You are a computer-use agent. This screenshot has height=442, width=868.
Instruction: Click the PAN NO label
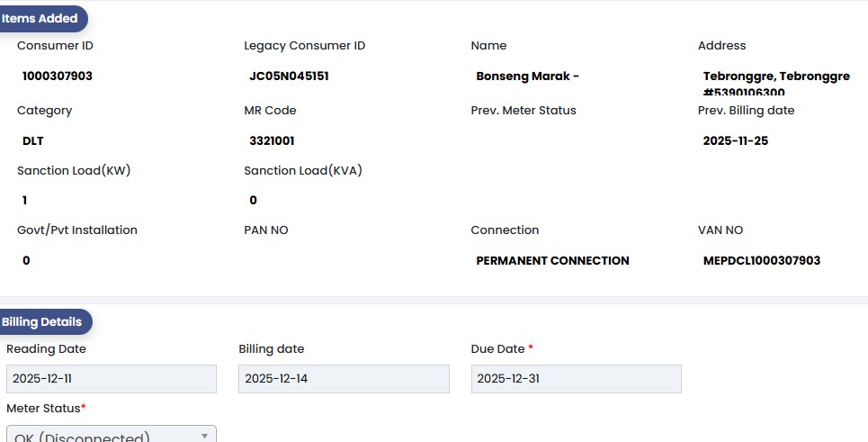click(266, 230)
